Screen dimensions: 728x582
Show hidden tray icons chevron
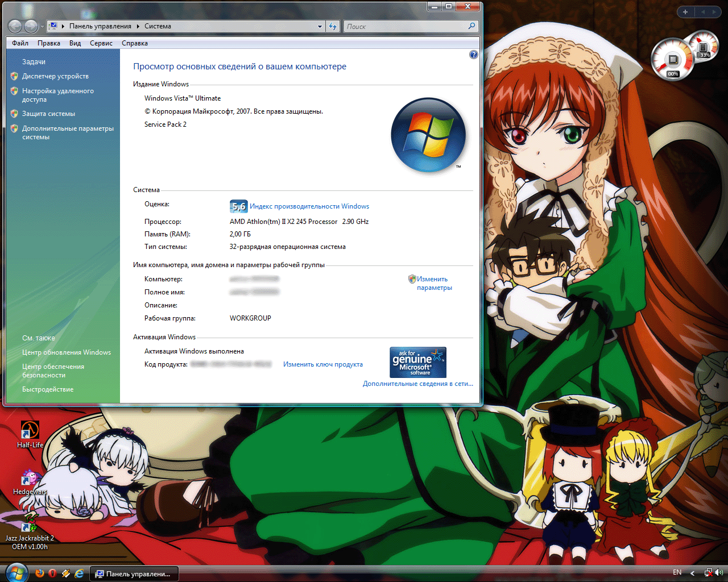[x=693, y=573]
